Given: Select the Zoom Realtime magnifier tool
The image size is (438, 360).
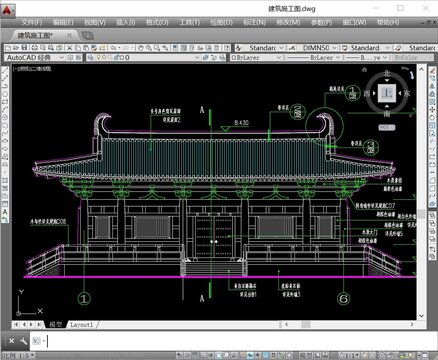Looking at the screenshot, I should click(x=149, y=48).
